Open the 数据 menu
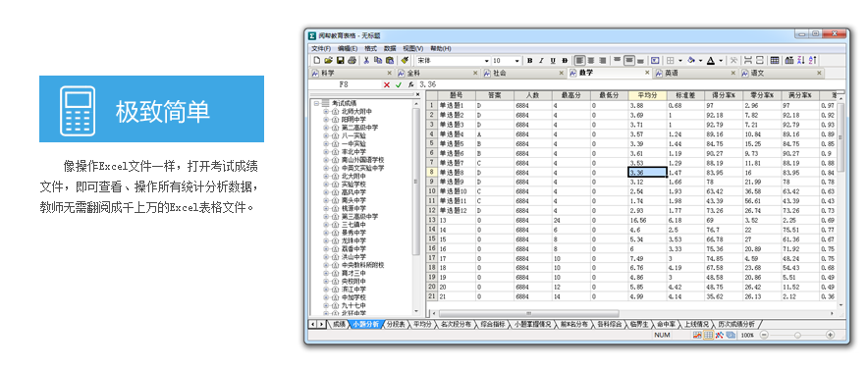Screen dimensions: 868x371 click(390, 49)
